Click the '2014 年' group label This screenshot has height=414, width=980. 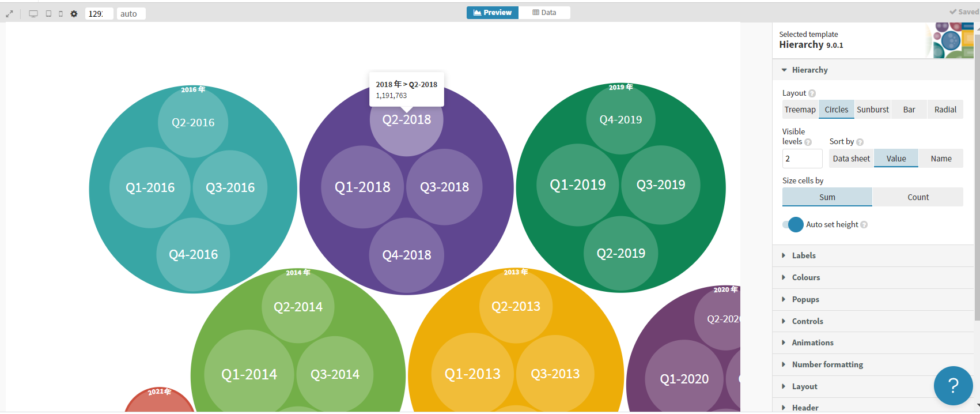point(298,272)
